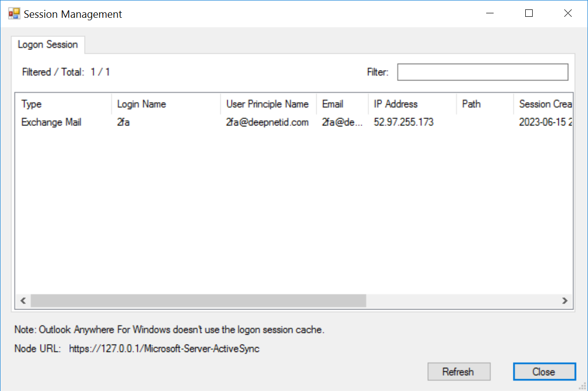Image resolution: width=588 pixels, height=391 pixels.
Task: Click into the Filter text field
Action: pyautogui.click(x=482, y=72)
